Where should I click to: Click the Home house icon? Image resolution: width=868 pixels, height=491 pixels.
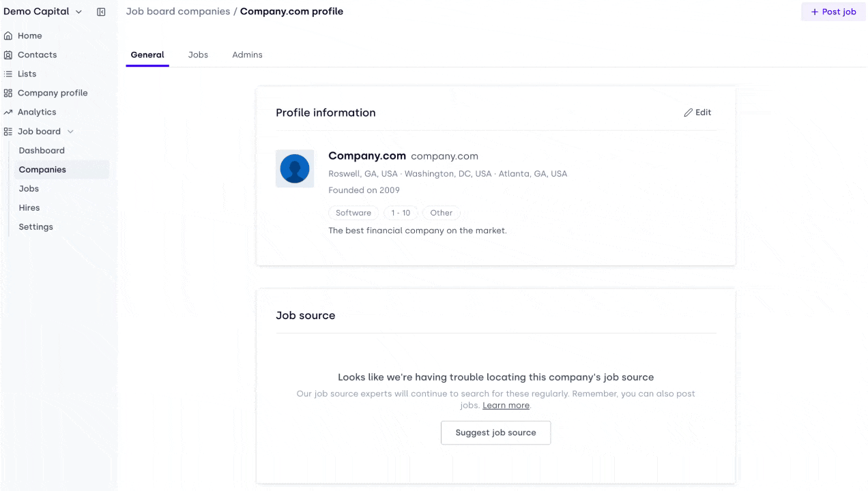tap(8, 35)
